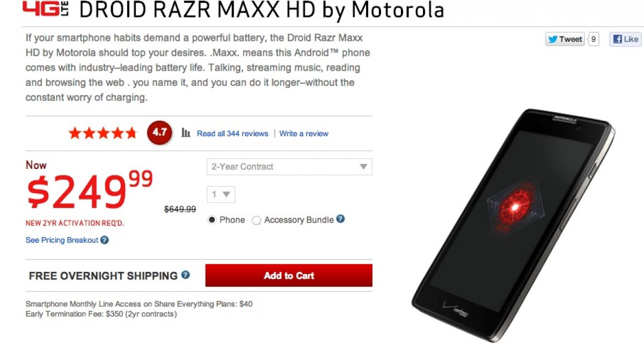Click the contract dropdown arrow
644x362 pixels.
(x=364, y=167)
